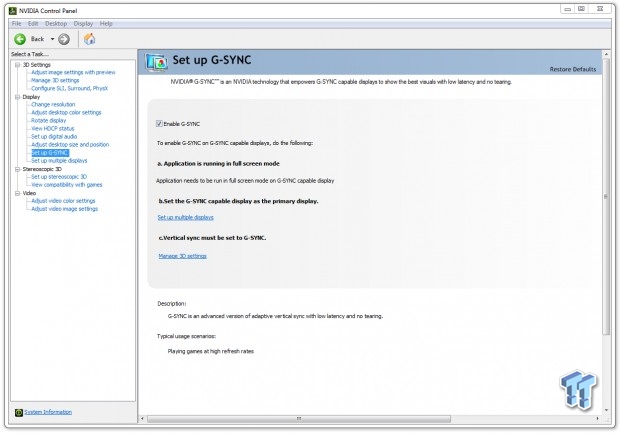Open the Edit menu
Viewport: 620px width, 434px height.
[33, 24]
